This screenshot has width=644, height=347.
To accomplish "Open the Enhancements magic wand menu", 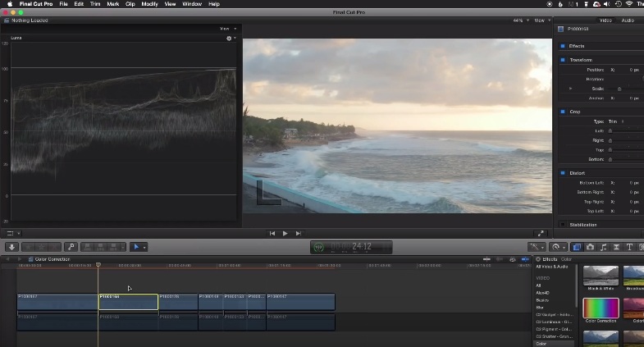I will 537,246.
